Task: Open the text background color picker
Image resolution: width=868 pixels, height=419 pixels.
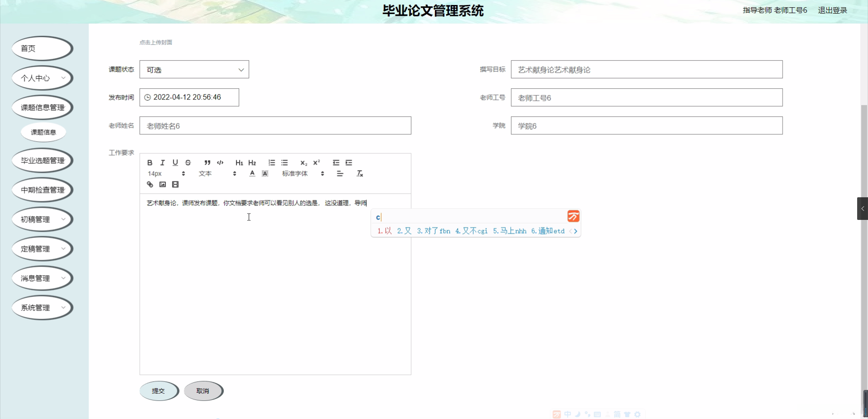Action: [x=265, y=174]
